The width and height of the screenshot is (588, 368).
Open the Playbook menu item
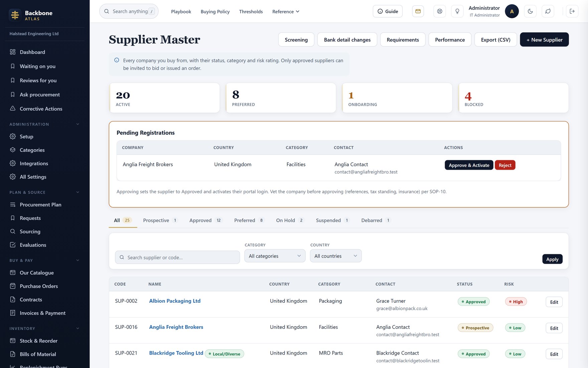[x=181, y=11]
